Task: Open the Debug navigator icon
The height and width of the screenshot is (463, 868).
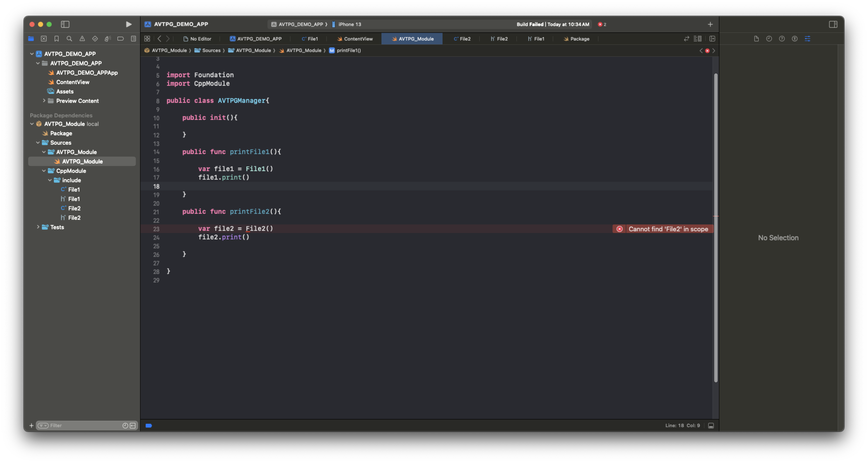Action: [x=108, y=39]
